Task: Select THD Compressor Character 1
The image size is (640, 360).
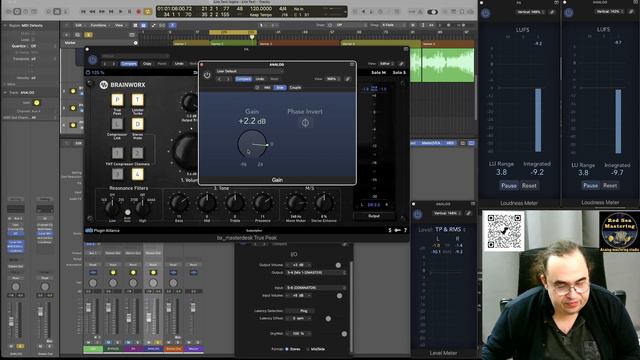Action: click(x=117, y=153)
